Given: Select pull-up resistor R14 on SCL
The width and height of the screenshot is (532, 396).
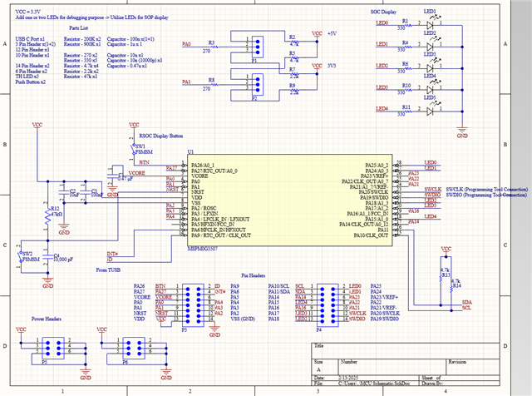Looking at the screenshot, I should (451, 288).
